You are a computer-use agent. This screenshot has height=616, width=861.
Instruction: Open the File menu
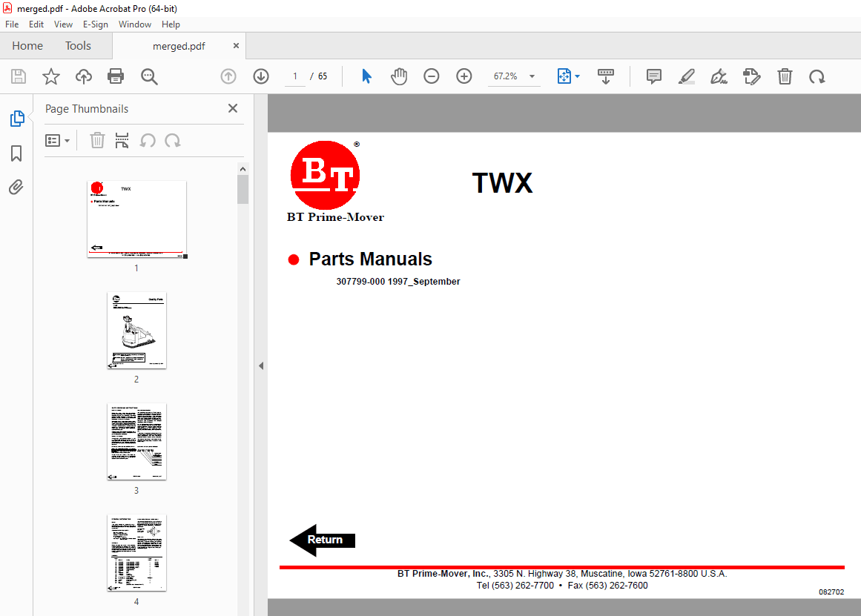(x=12, y=24)
